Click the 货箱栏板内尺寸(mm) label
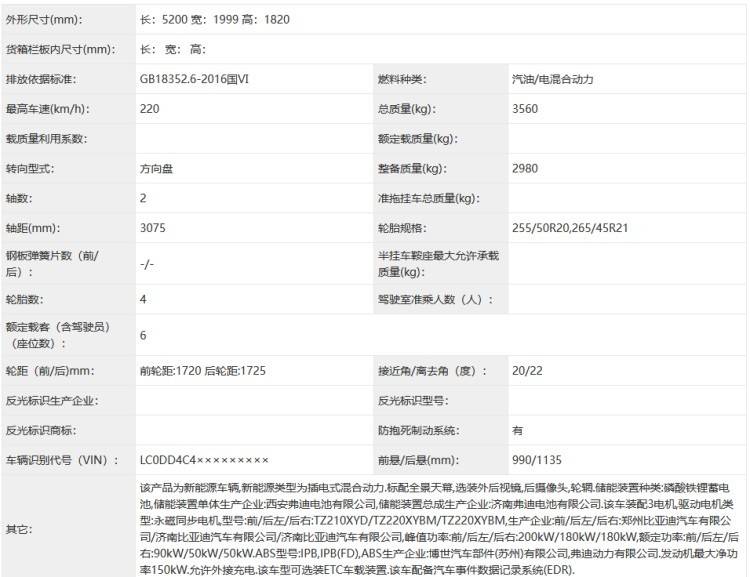The height and width of the screenshot is (577, 750). click(60, 49)
